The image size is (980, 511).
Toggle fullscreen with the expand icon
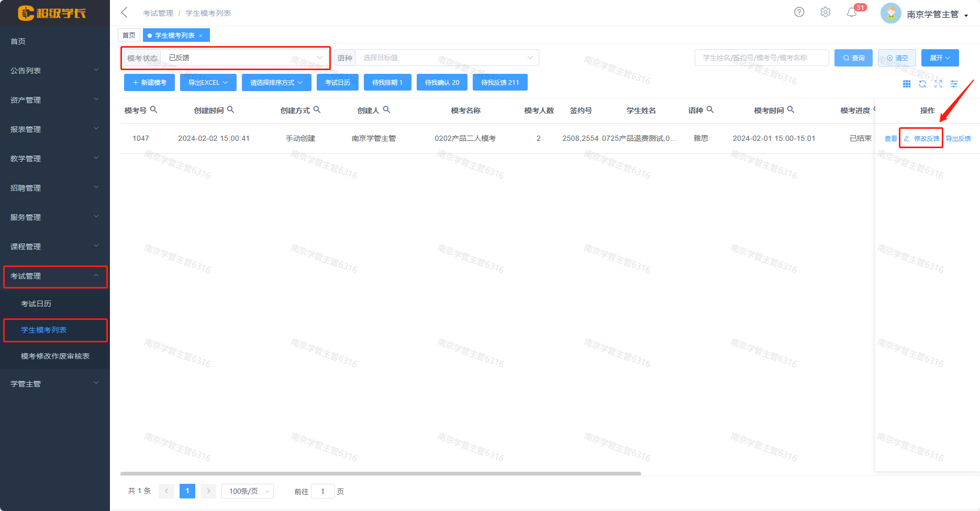pos(938,84)
